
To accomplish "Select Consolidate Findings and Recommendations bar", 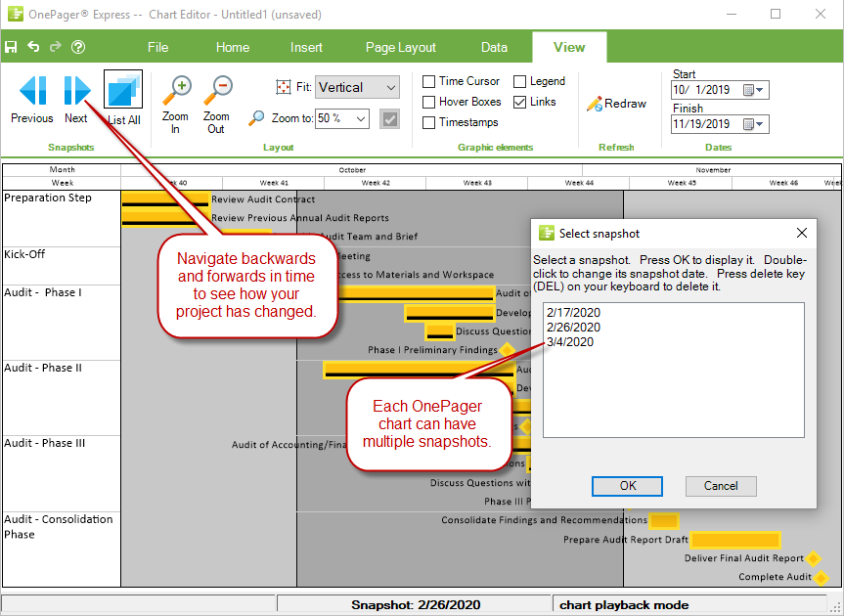I will (664, 521).
